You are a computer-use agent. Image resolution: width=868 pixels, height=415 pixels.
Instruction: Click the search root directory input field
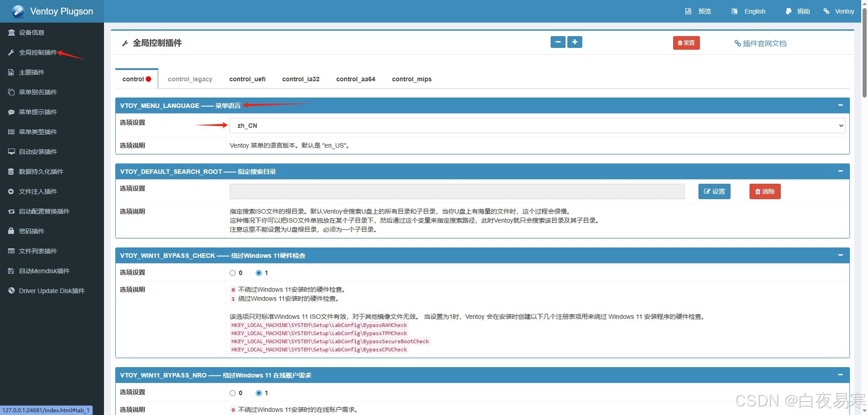[x=457, y=191]
